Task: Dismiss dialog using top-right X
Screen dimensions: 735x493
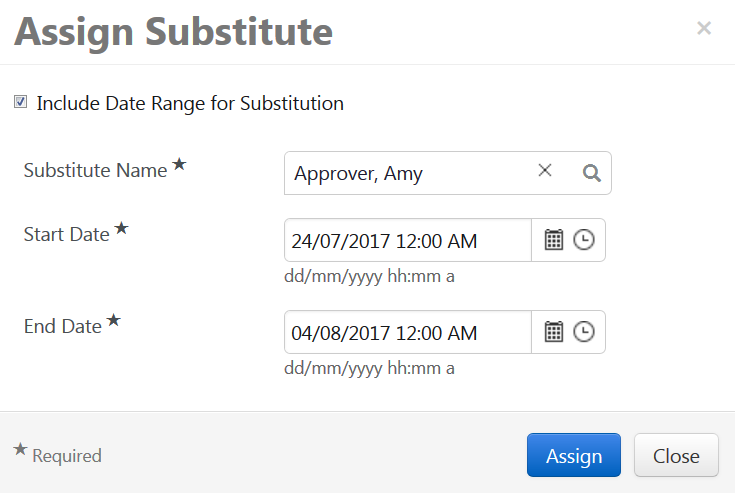Action: tap(704, 29)
